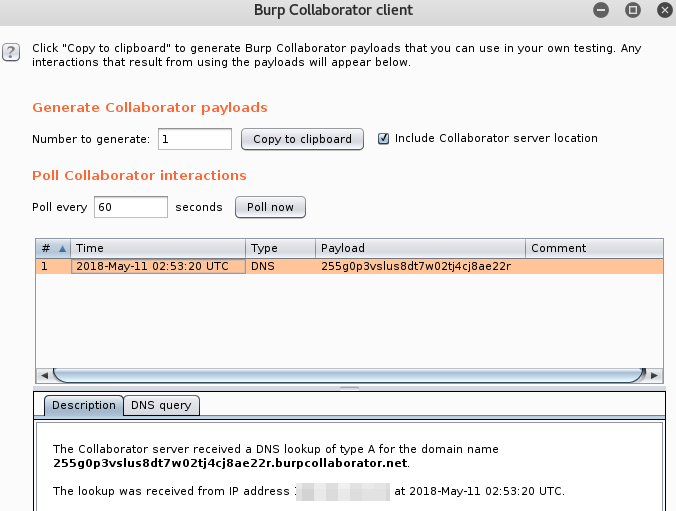Focus the Number to generate field
This screenshot has height=511, width=676.
click(195, 139)
